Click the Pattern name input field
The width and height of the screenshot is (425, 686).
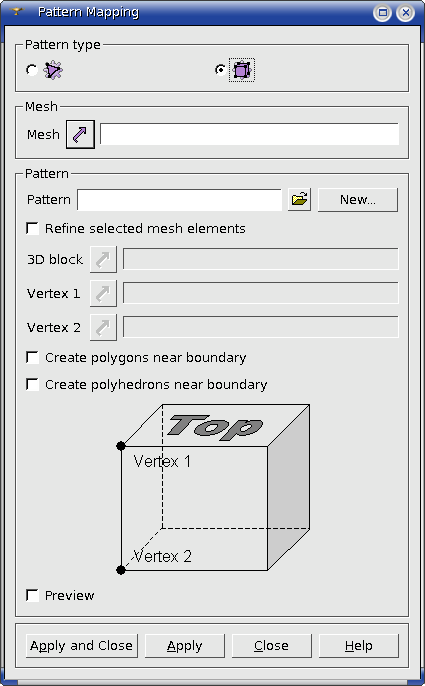(x=179, y=200)
